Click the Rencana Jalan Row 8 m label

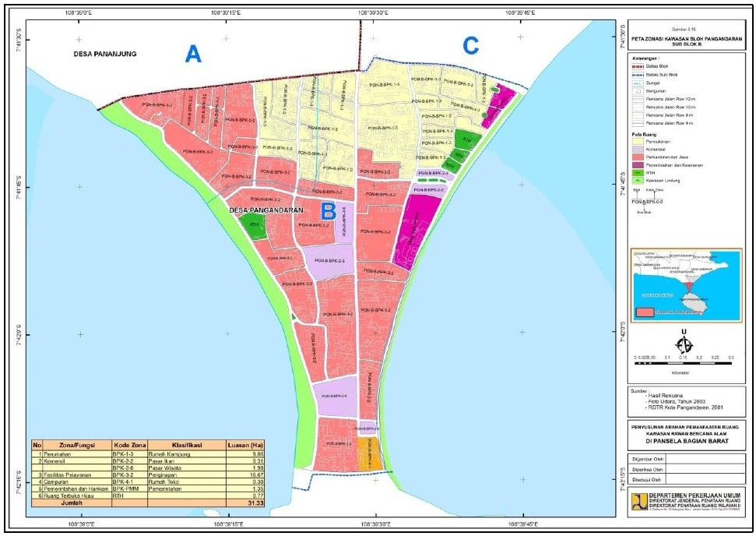click(670, 115)
